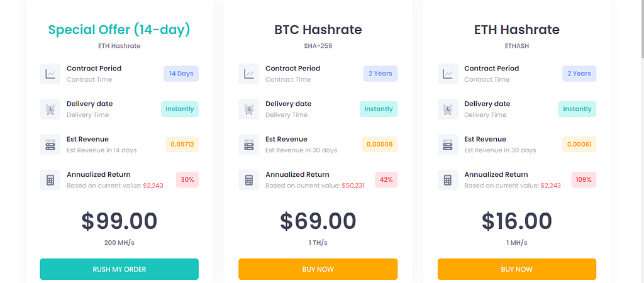Click BUY NOW under ETH Hashrate $16.00
The width and height of the screenshot is (644, 283).
(x=517, y=269)
